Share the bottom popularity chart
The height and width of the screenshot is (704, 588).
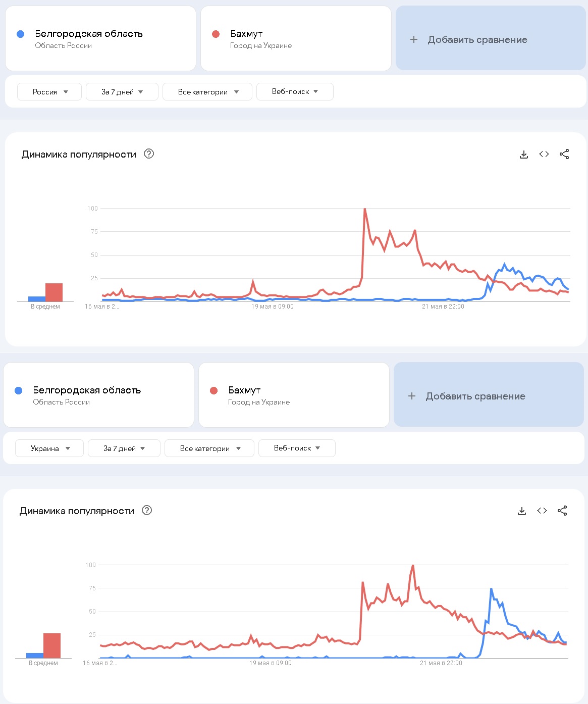[562, 511]
